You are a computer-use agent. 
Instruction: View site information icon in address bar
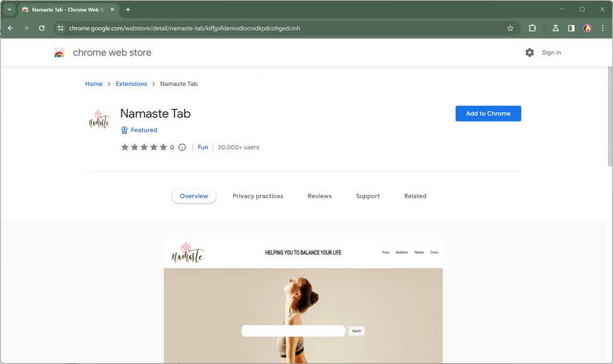[x=60, y=28]
